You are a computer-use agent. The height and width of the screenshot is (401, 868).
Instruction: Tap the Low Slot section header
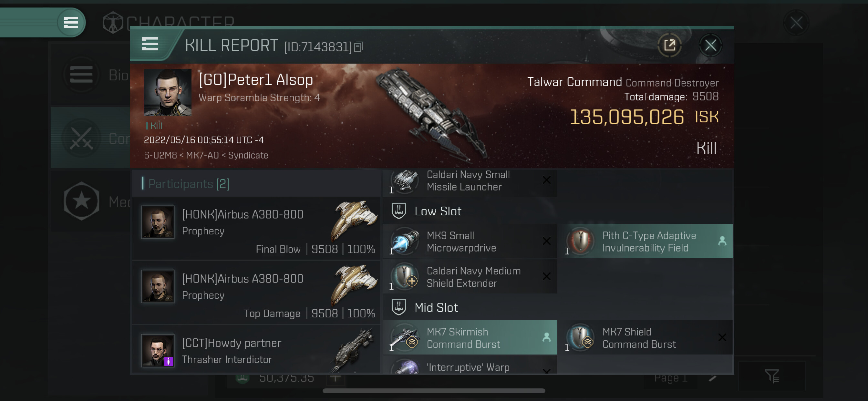[x=437, y=211]
